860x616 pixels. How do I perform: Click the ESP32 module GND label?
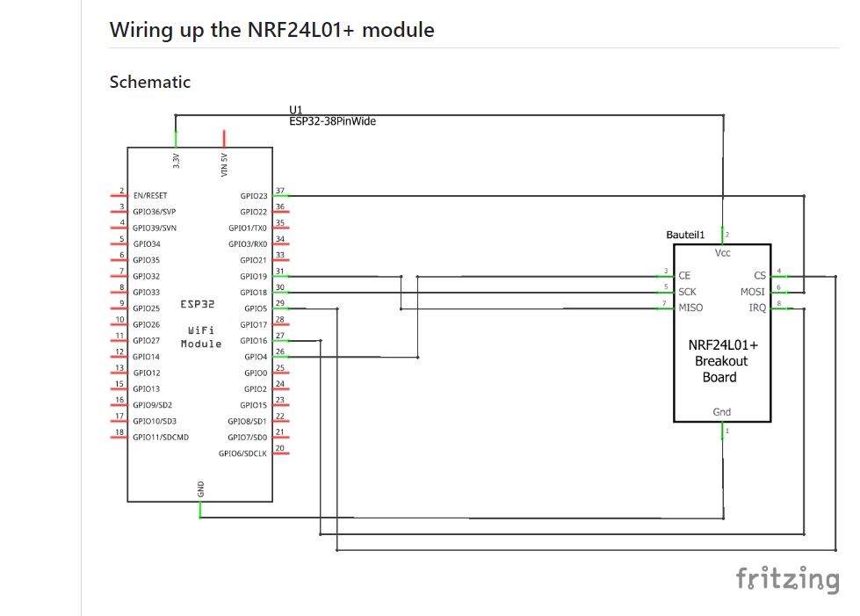[x=201, y=489]
